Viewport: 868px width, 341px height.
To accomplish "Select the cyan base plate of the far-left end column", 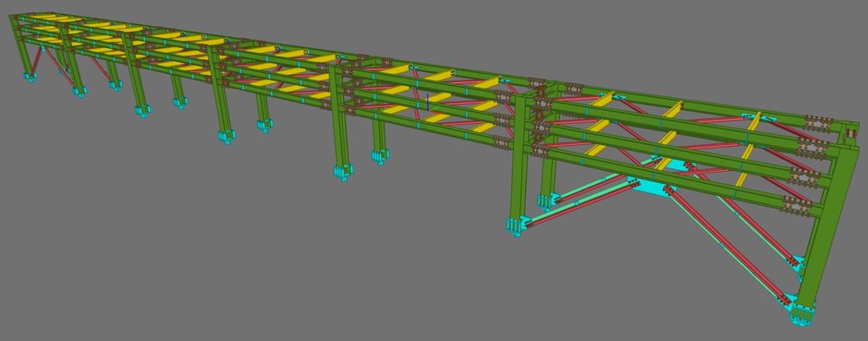I will (x=30, y=77).
